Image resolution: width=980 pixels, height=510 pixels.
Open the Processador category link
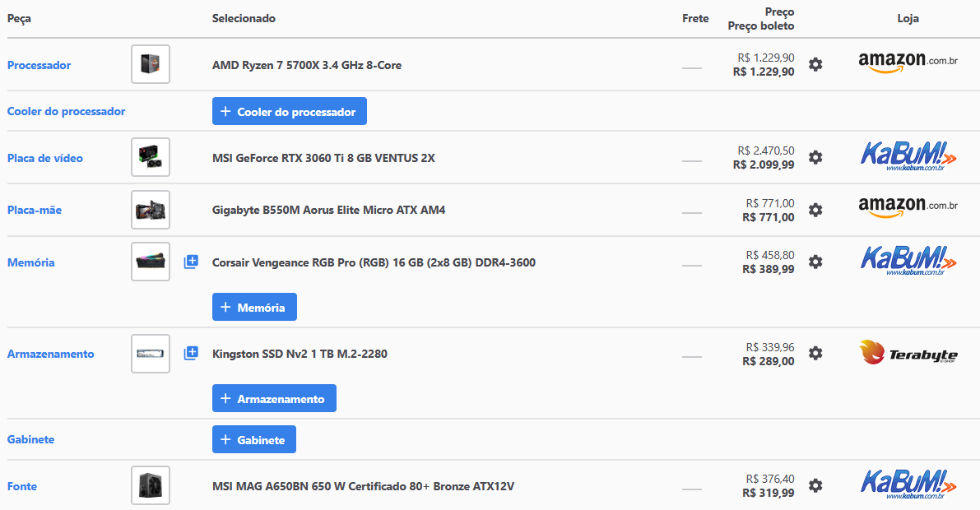click(x=39, y=65)
